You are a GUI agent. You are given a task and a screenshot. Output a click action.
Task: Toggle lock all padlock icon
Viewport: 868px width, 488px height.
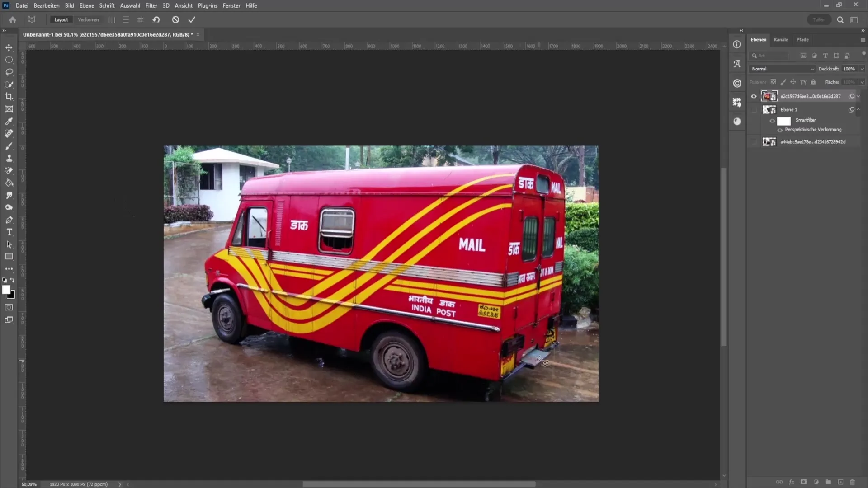[813, 82]
